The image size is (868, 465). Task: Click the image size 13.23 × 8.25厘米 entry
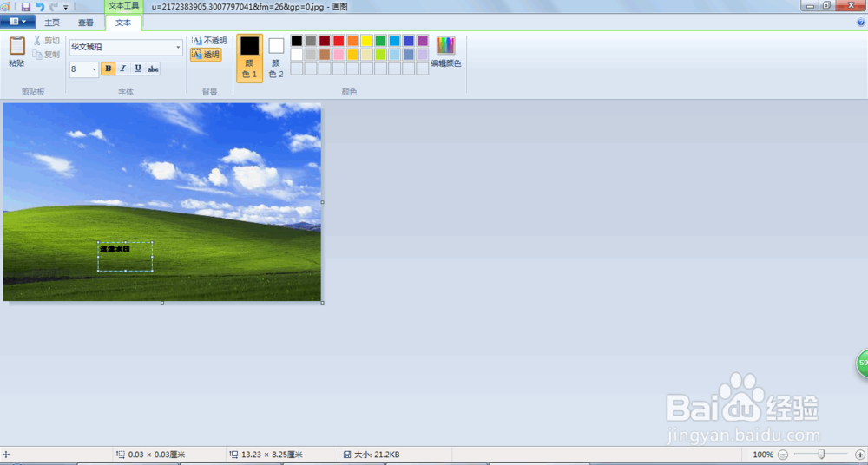(271, 455)
